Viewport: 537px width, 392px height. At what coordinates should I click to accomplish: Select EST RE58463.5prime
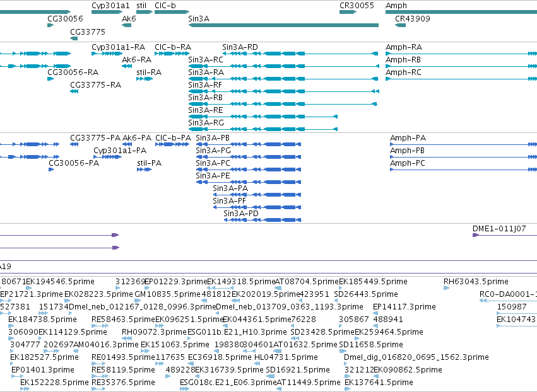coord(123,320)
